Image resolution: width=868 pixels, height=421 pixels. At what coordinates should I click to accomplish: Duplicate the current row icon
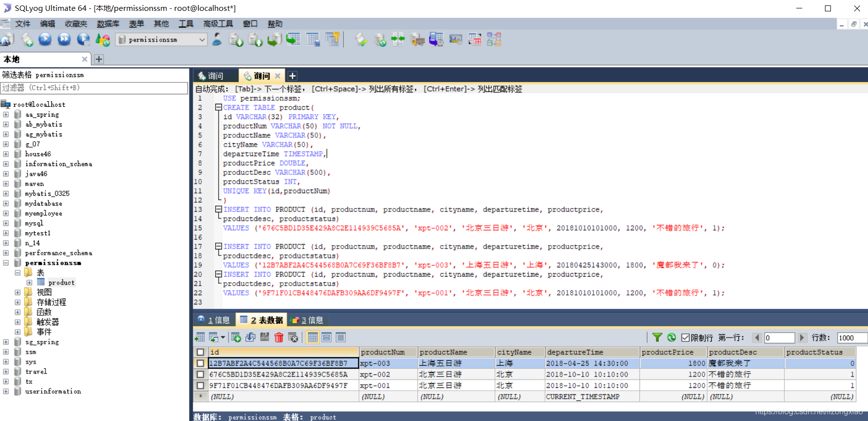tap(250, 337)
